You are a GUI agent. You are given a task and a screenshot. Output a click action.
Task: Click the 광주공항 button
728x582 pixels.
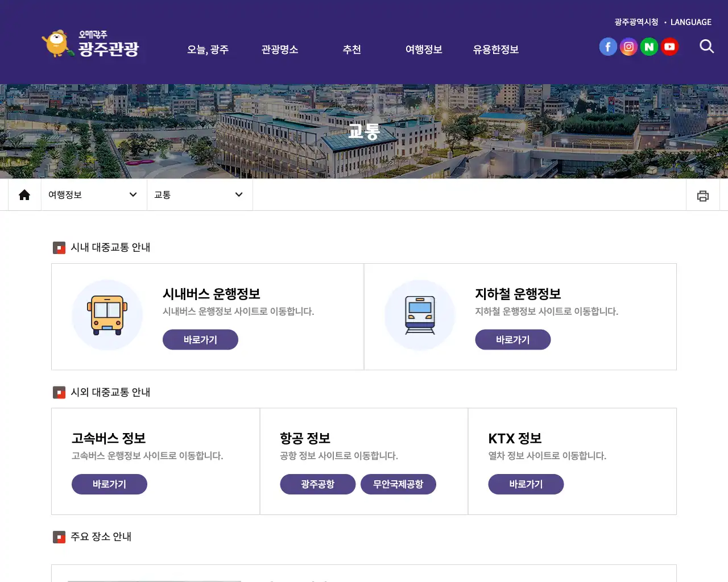(x=318, y=484)
